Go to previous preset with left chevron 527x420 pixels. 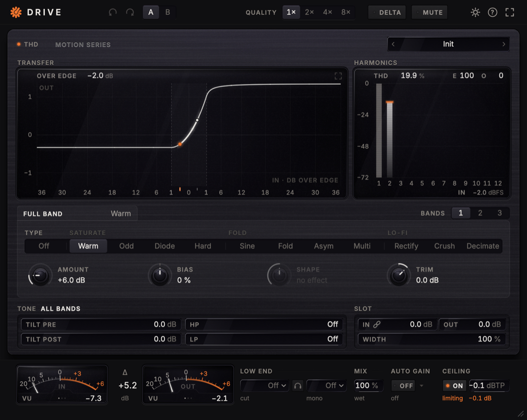[393, 44]
